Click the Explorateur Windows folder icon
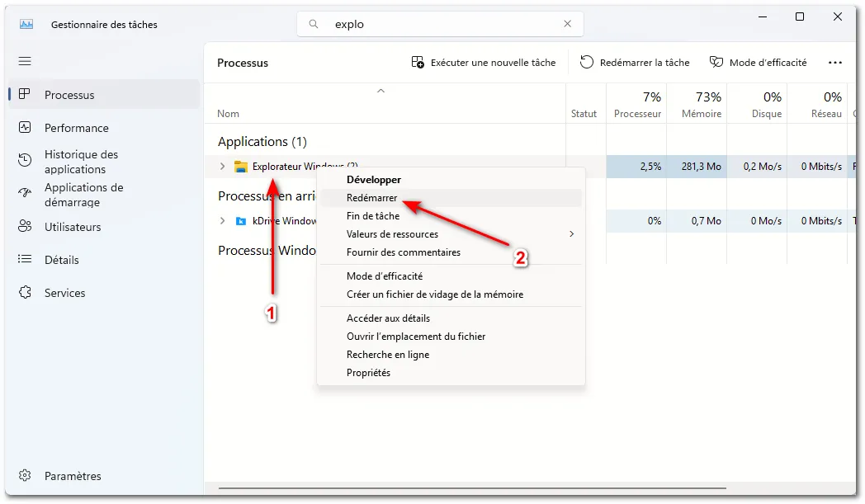Screen dimensions: 865x504 point(240,167)
